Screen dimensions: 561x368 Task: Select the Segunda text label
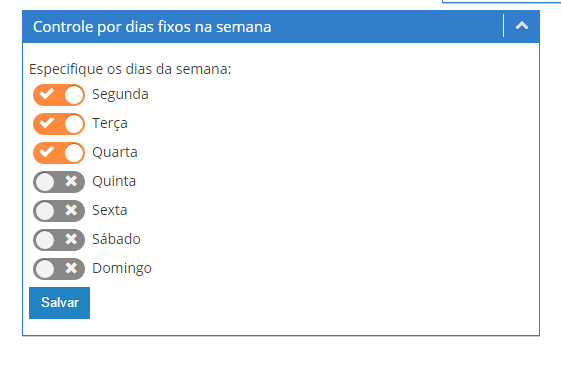(120, 94)
